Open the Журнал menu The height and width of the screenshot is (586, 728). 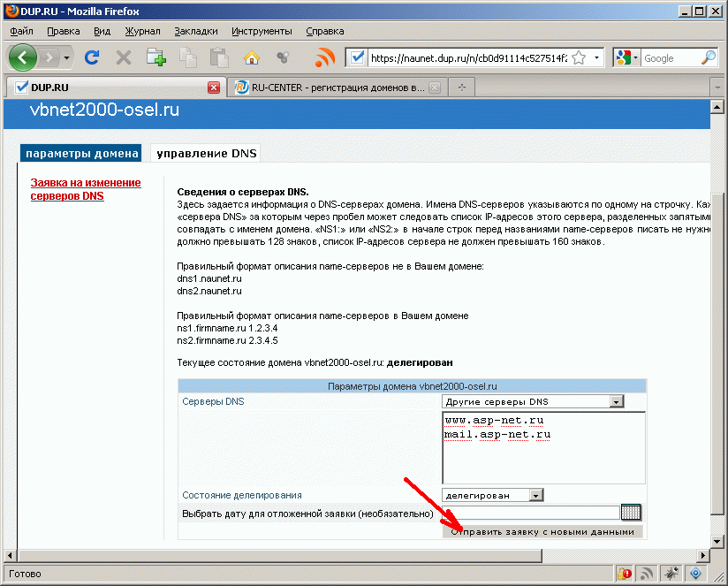[x=142, y=31]
